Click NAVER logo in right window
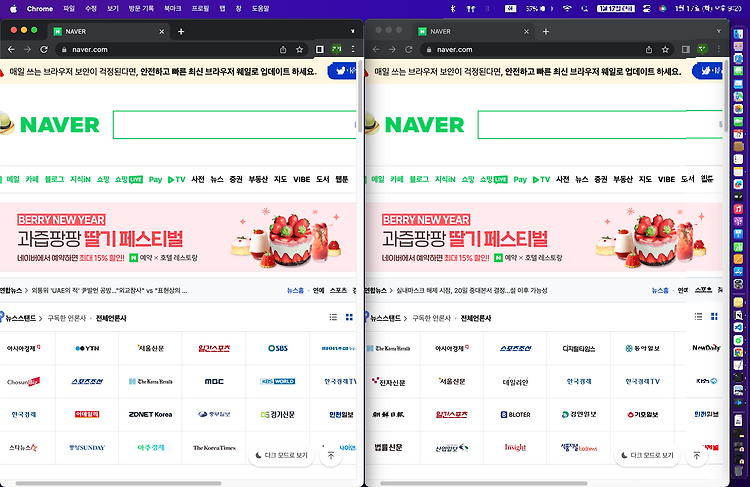750x487 pixels. tap(424, 125)
